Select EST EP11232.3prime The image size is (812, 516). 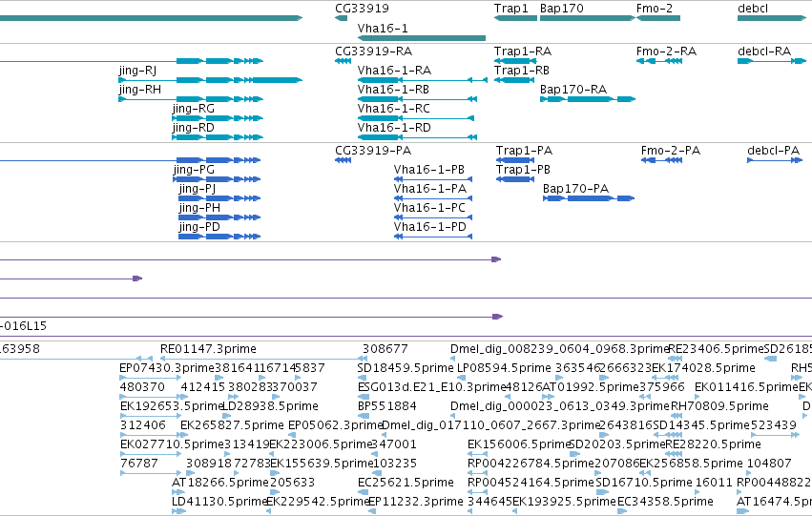click(x=415, y=502)
